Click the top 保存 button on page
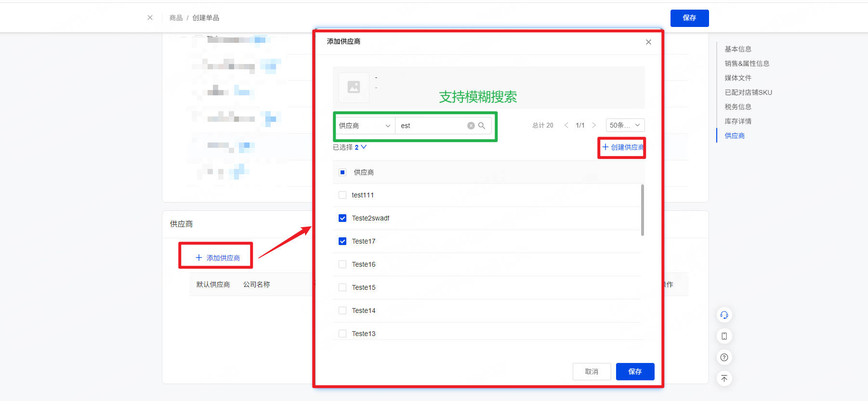Screen dimensions: 868x401 [689, 18]
